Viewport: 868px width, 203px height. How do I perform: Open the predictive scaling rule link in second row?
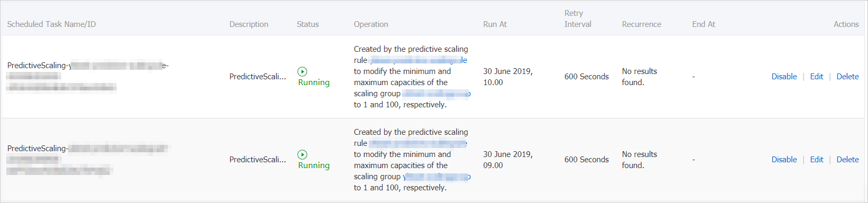point(418,143)
